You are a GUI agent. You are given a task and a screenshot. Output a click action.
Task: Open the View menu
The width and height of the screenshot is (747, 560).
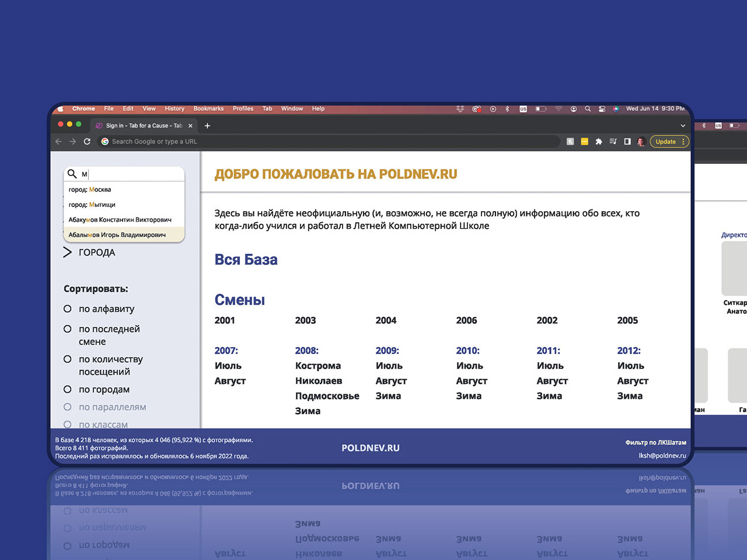(149, 108)
